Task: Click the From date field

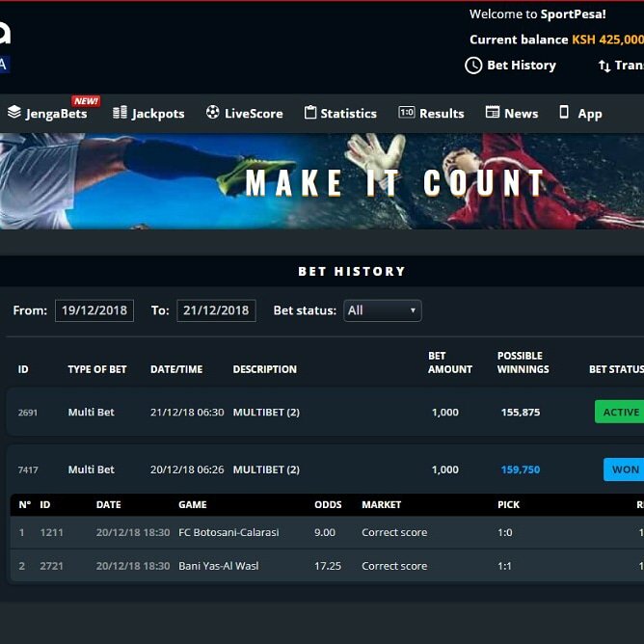Action: click(x=94, y=310)
